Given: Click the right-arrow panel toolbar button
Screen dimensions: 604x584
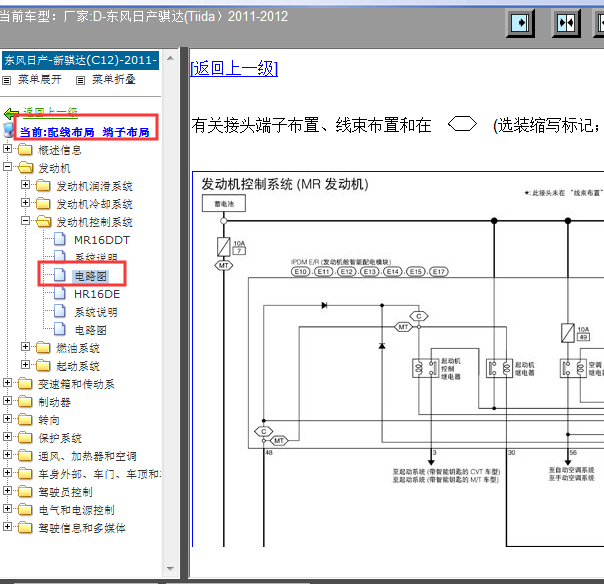Looking at the screenshot, I should (x=520, y=23).
